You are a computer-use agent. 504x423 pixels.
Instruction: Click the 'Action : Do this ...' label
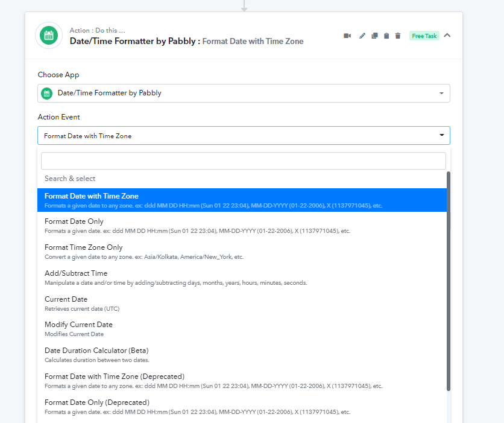click(x=98, y=30)
